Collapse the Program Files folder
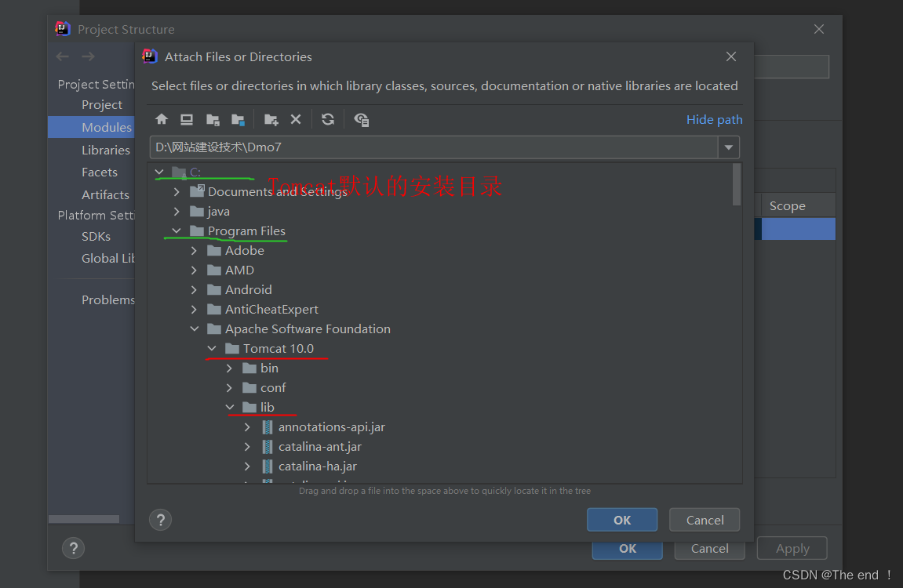The width and height of the screenshot is (903, 588). 177,230
